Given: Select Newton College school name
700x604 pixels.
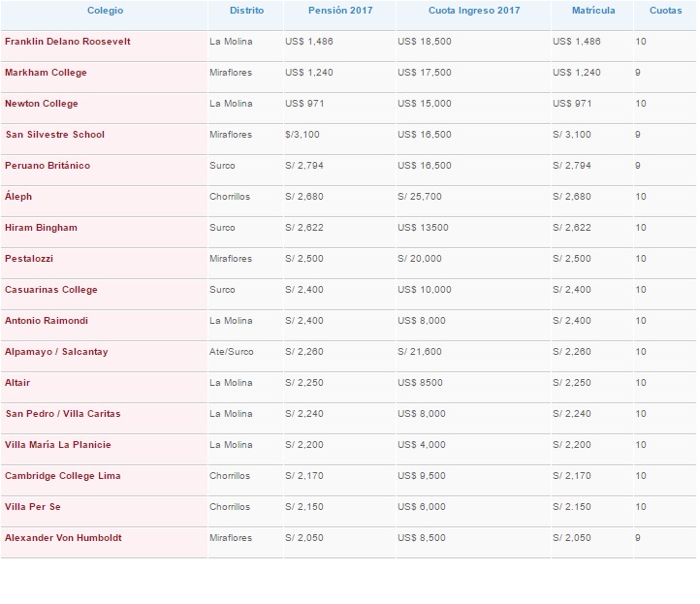Looking at the screenshot, I should (x=41, y=104).
